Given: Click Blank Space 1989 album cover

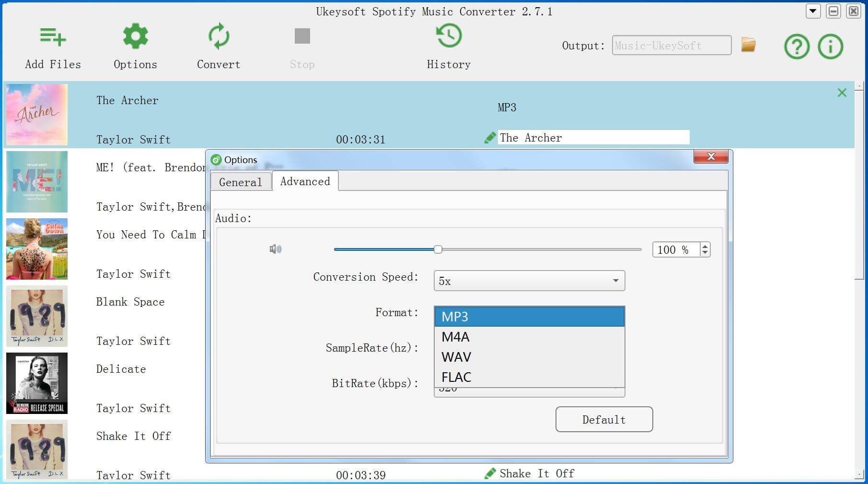Looking at the screenshot, I should 37,316.
